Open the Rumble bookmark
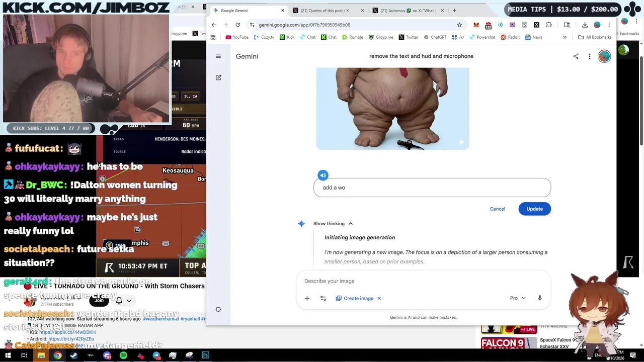Screen dimensions: 644x362 pyautogui.click(x=352, y=37)
